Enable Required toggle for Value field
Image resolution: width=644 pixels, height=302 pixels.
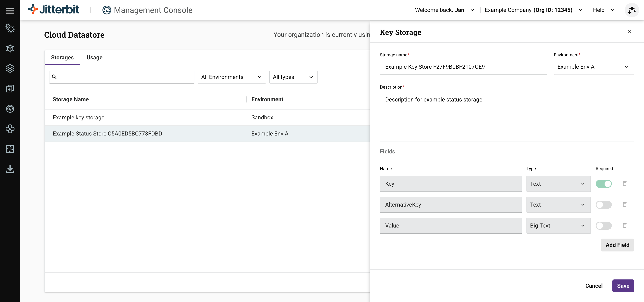pyautogui.click(x=604, y=226)
